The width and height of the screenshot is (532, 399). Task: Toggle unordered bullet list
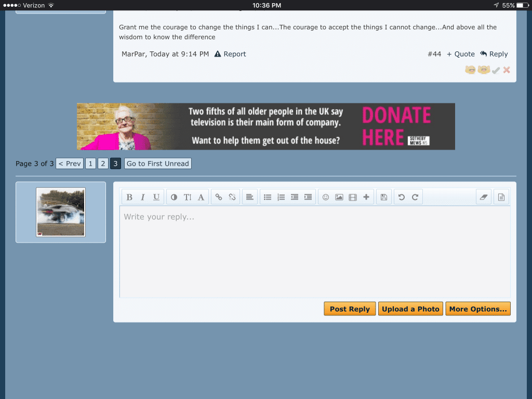pos(268,197)
